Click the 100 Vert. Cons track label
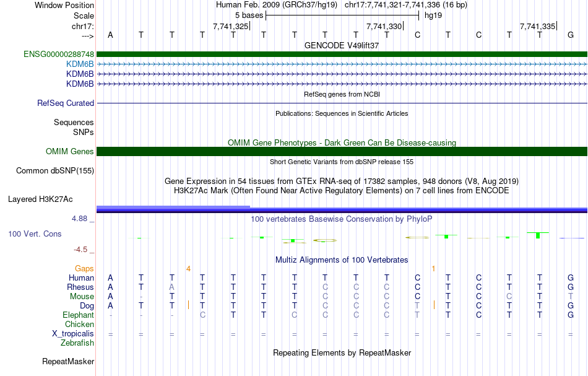Screen dimensions: 588x376 [x=35, y=234]
